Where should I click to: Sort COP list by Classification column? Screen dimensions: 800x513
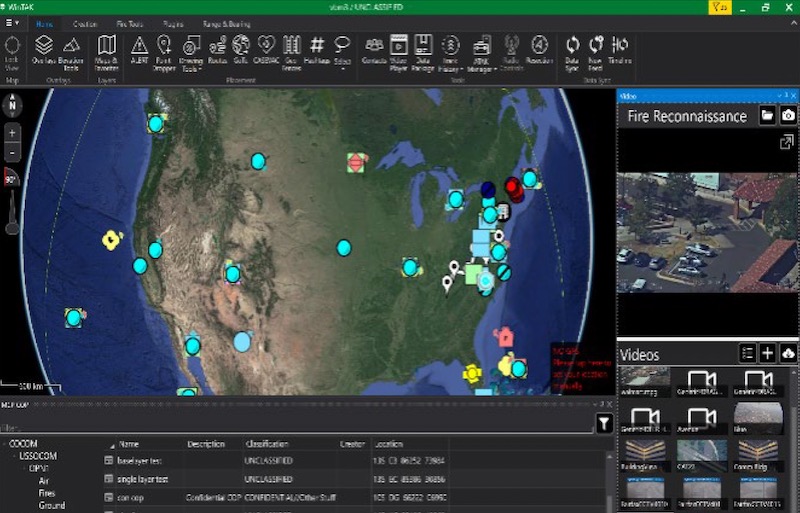(x=267, y=444)
